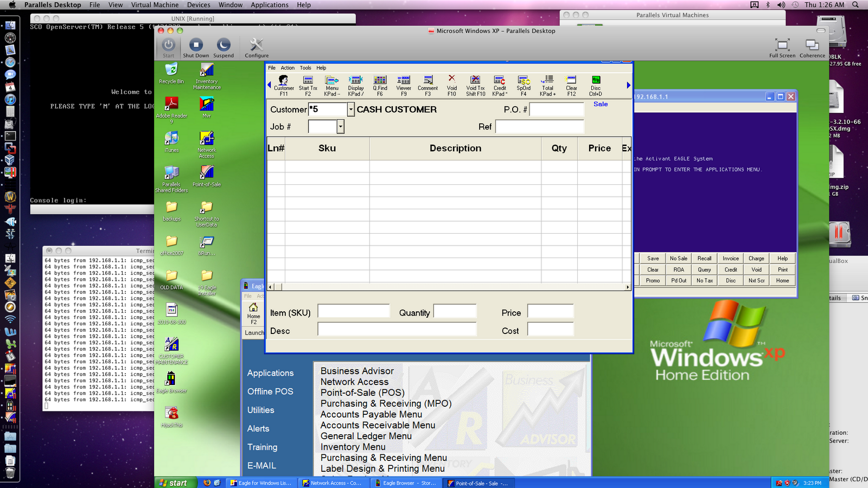Screen dimensions: 868x488
Task: Click the No Tax keypad button
Action: coord(704,280)
